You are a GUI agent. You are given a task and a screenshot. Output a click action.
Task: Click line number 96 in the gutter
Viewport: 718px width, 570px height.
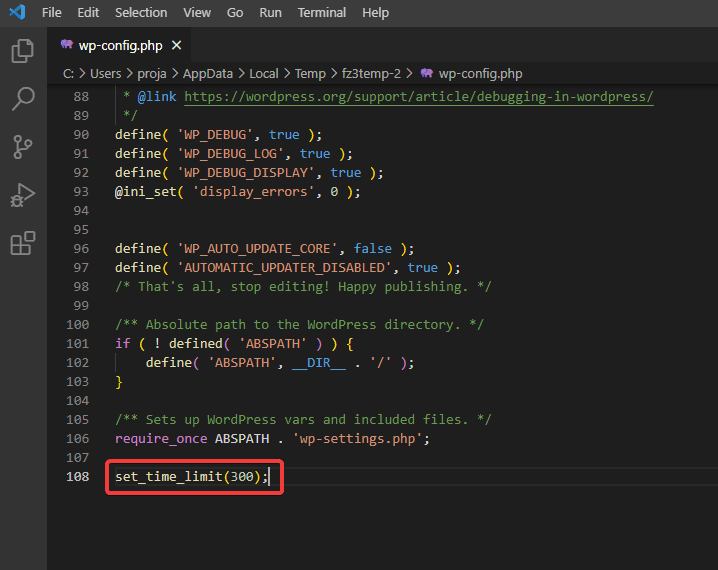[81, 249]
